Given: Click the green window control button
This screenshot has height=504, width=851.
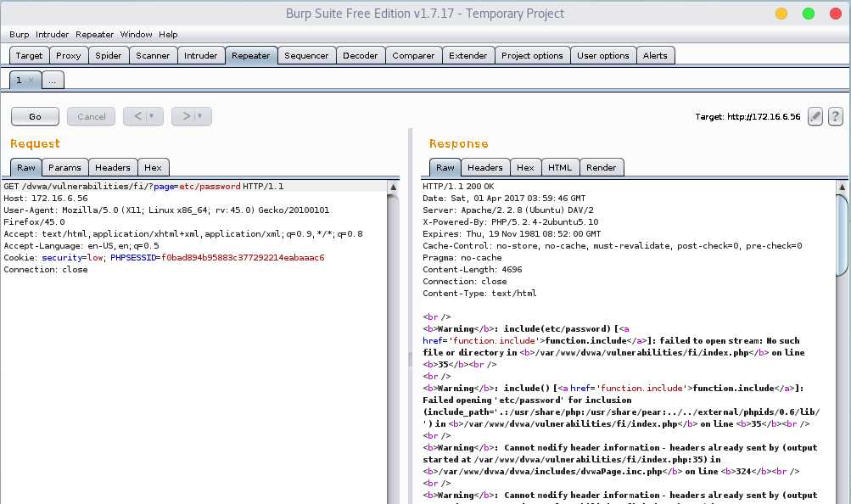Looking at the screenshot, I should point(808,14).
